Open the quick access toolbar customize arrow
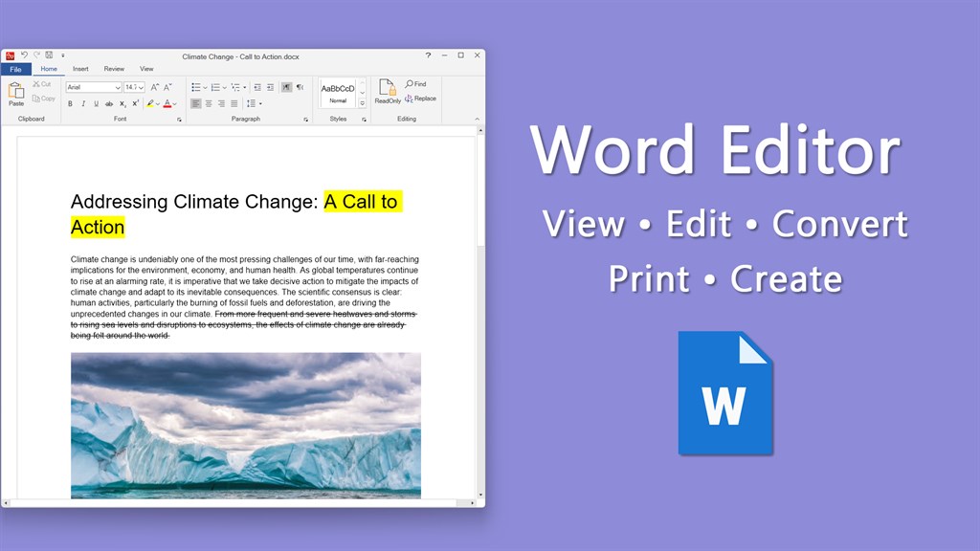The height and width of the screenshot is (551, 980). click(62, 55)
